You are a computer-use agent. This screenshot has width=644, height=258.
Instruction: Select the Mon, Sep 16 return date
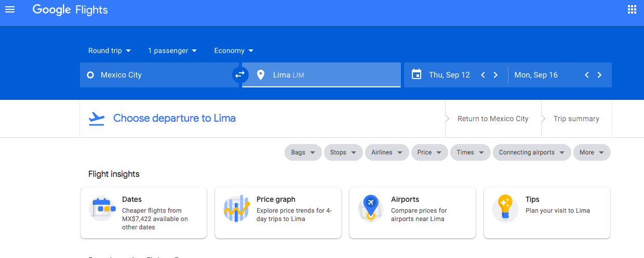pyautogui.click(x=536, y=75)
